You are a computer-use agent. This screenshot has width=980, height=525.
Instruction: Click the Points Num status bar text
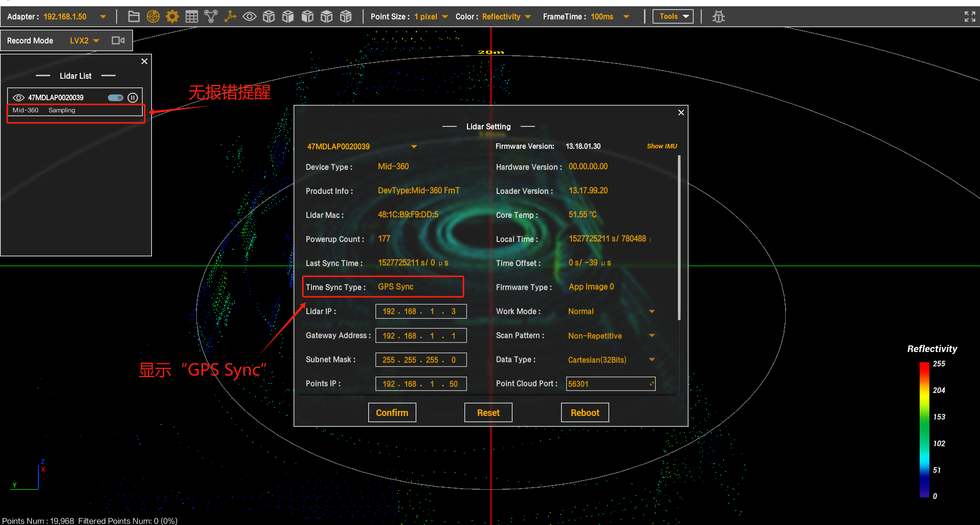coord(90,520)
